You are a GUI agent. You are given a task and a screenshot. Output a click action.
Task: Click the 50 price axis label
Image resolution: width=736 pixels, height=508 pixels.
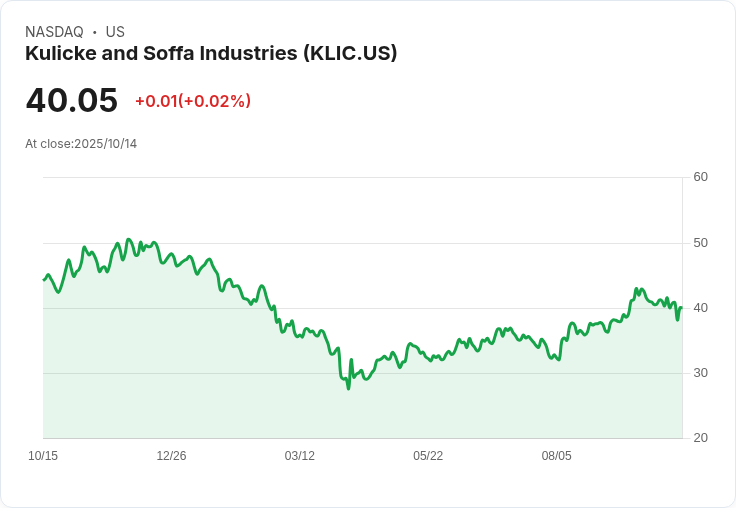(x=700, y=243)
